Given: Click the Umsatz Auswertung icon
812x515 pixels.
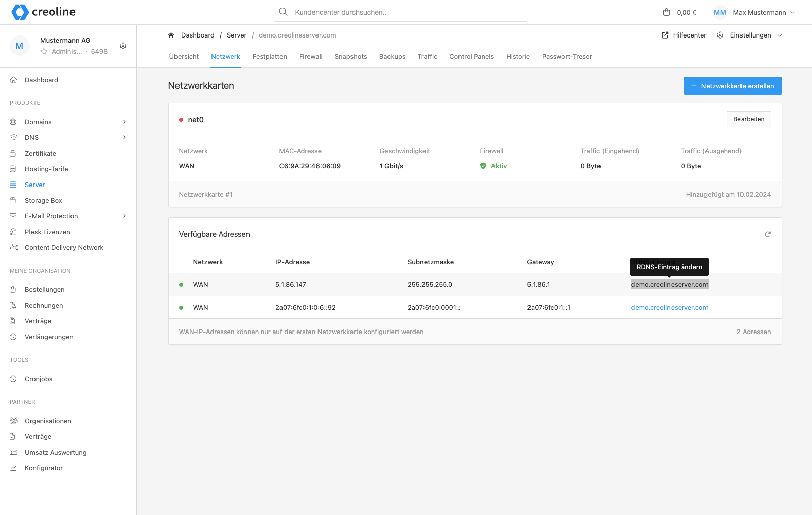Looking at the screenshot, I should tap(13, 452).
